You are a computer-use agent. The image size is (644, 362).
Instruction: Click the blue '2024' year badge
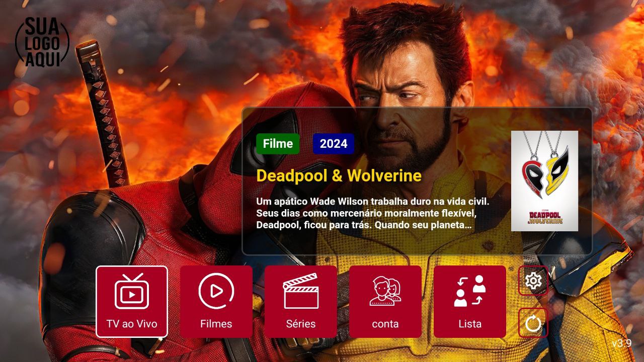click(334, 144)
